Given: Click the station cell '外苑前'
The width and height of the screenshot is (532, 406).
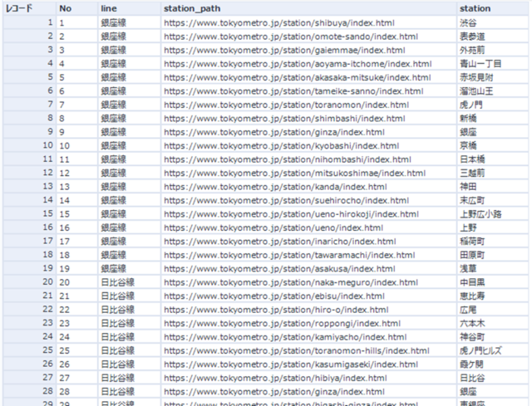Looking at the screenshot, I should pyautogui.click(x=493, y=50).
